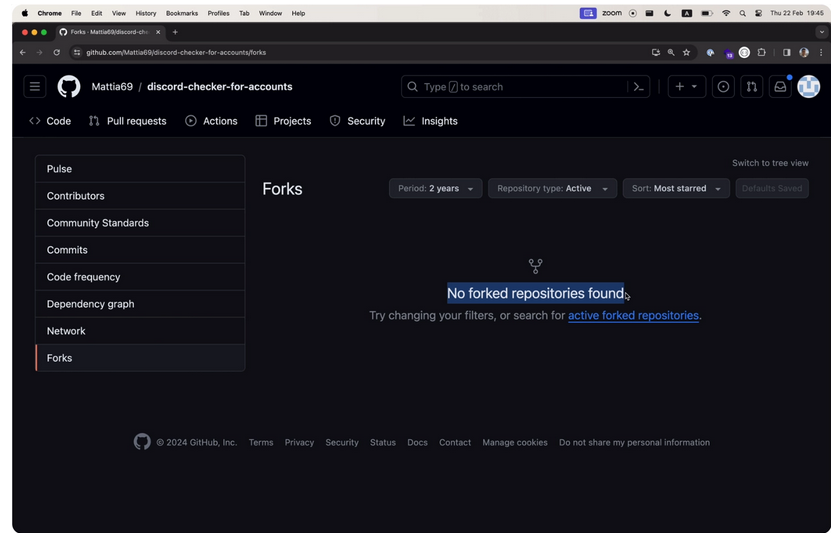Open the issues icon in header

tap(723, 87)
